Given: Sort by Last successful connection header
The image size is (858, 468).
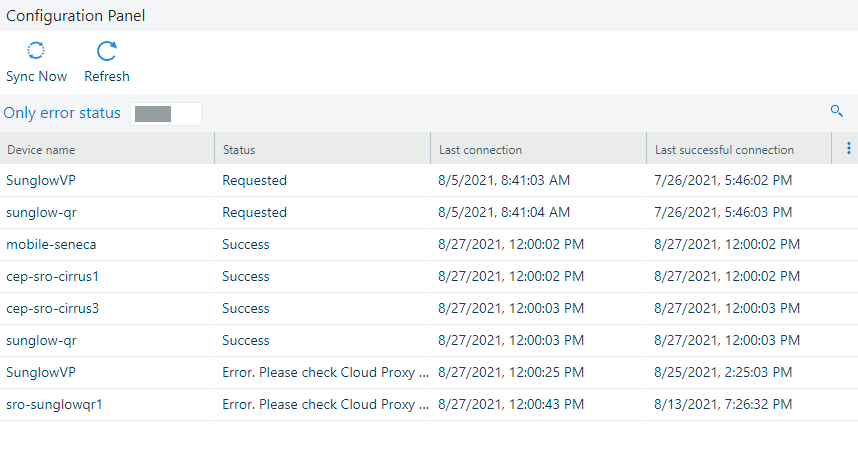Looking at the screenshot, I should tap(724, 150).
